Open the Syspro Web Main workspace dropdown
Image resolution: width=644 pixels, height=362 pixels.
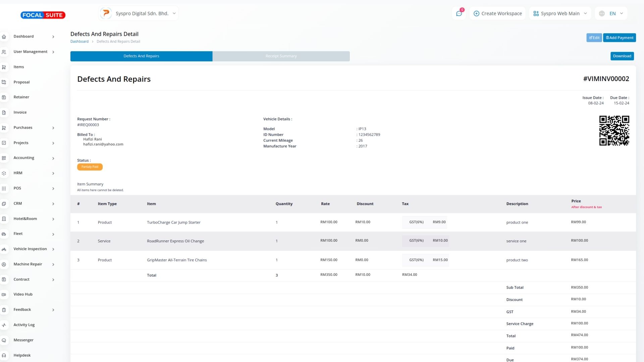tap(560, 13)
